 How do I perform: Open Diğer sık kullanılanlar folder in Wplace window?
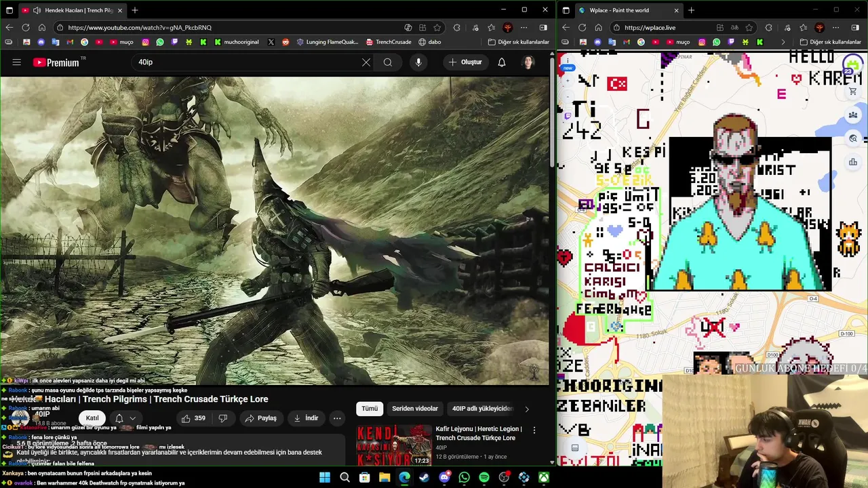830,42
